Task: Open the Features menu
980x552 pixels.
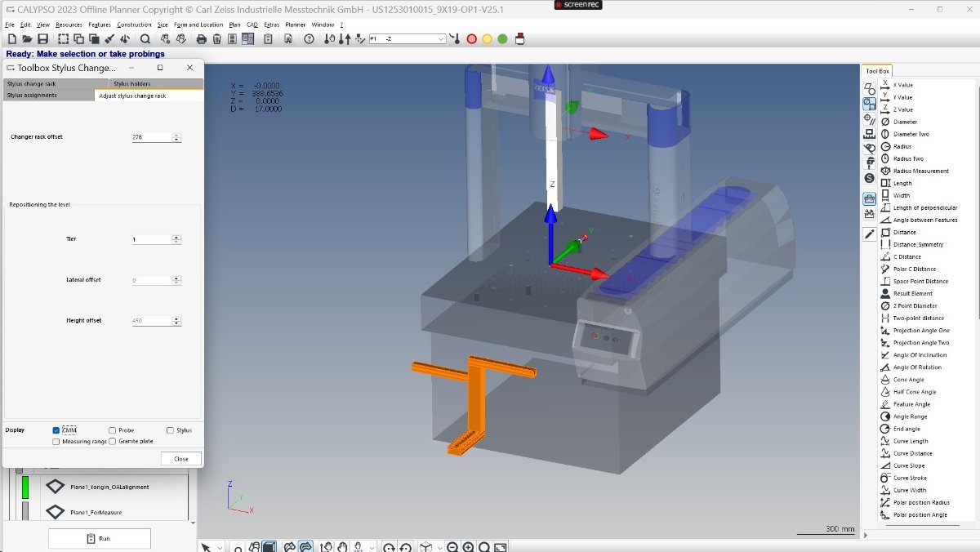Action: pos(100,24)
